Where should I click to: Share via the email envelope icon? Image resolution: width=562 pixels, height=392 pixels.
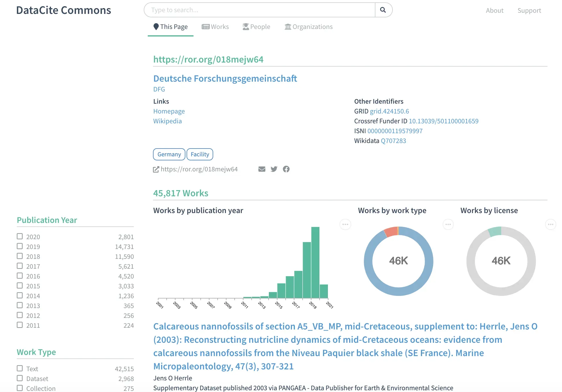point(262,169)
